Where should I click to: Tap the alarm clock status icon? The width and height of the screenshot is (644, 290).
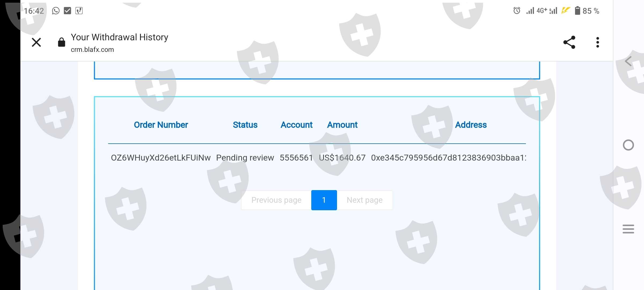click(517, 11)
